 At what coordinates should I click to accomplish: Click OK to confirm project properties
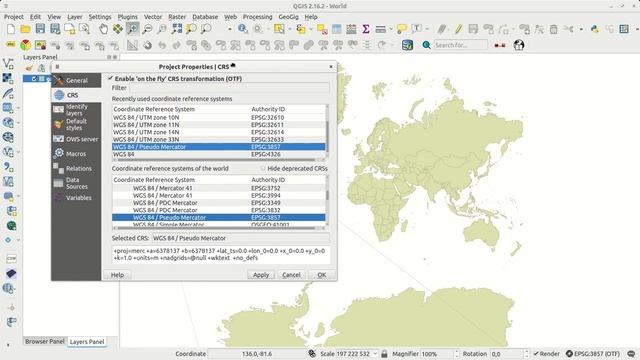[322, 275]
